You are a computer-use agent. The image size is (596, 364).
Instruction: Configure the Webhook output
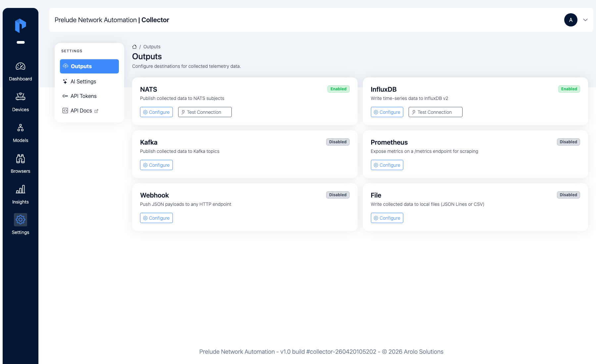pos(156,218)
